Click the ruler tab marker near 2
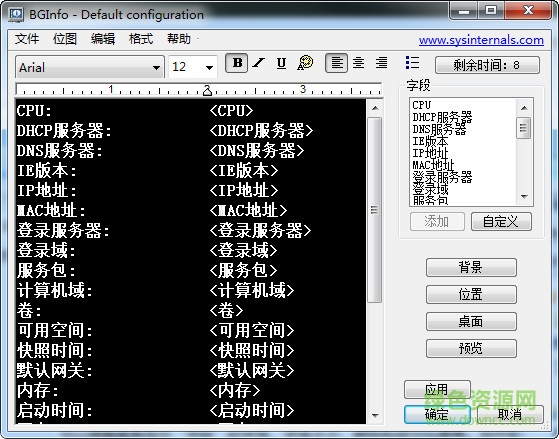 [207, 92]
